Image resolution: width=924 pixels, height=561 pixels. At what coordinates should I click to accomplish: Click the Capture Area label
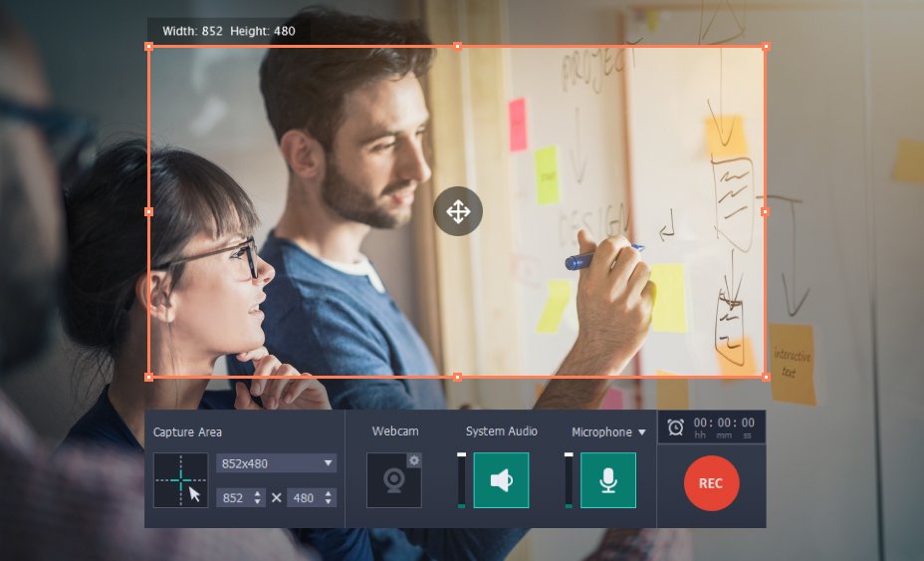187,432
